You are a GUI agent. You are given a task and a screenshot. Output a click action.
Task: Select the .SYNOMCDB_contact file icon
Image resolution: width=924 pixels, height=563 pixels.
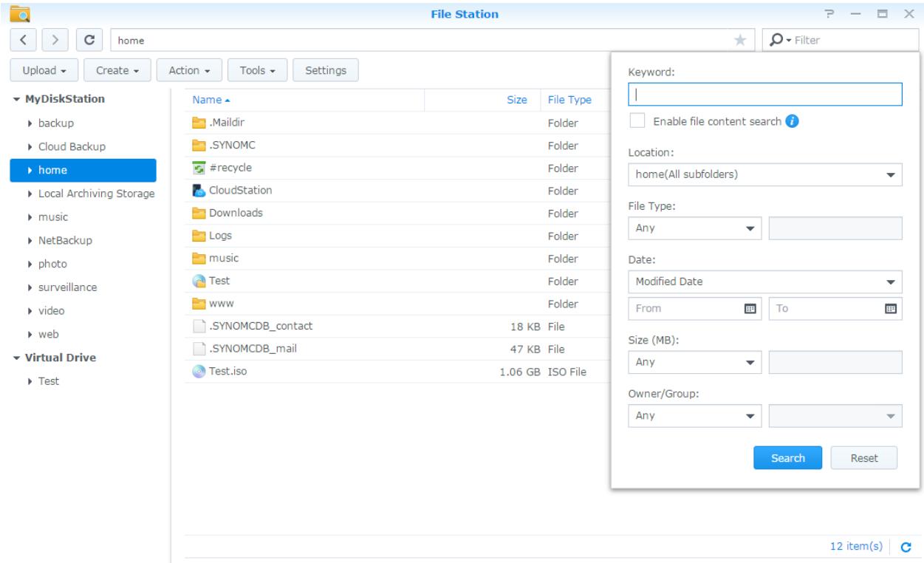(x=198, y=326)
